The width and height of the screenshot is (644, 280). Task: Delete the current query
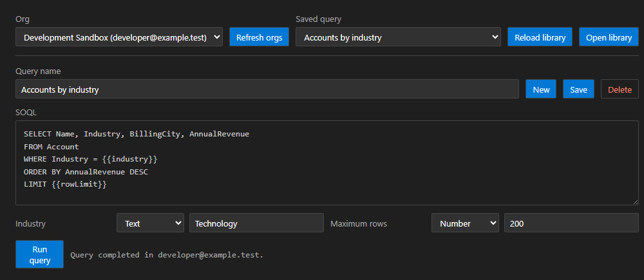click(620, 89)
